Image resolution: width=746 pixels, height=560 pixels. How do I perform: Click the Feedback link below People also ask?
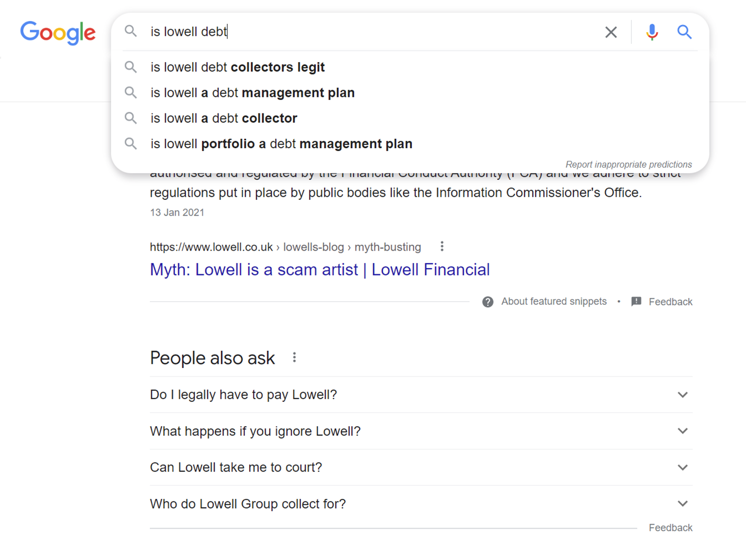pos(670,527)
